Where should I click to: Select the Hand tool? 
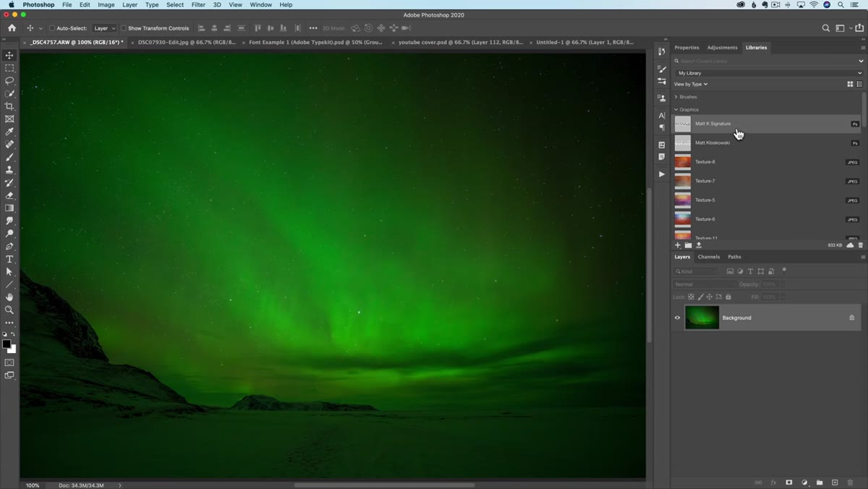pos(9,297)
